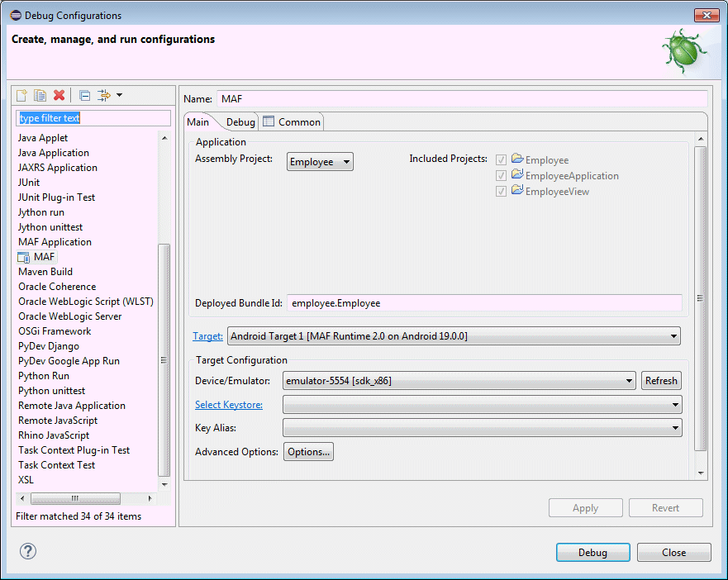Click the New launch configuration icon

pos(21,95)
